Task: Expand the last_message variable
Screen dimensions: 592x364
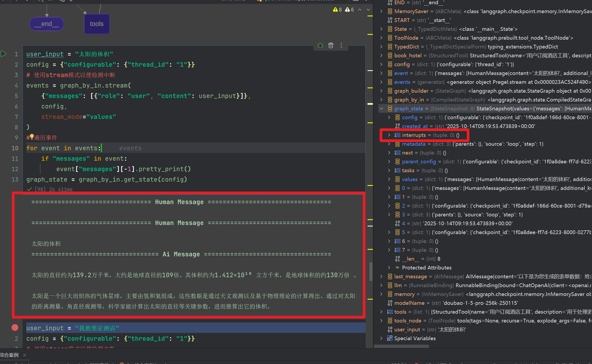Action: (x=381, y=276)
